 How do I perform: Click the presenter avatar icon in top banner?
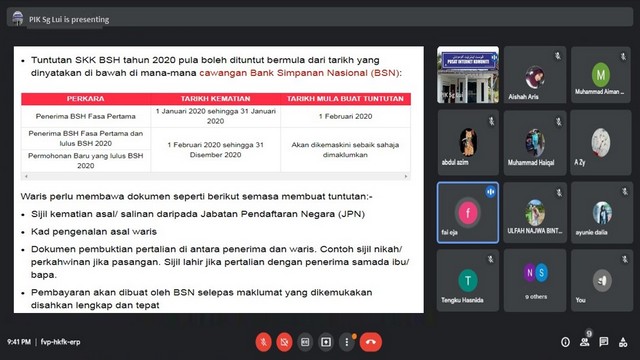point(18,18)
